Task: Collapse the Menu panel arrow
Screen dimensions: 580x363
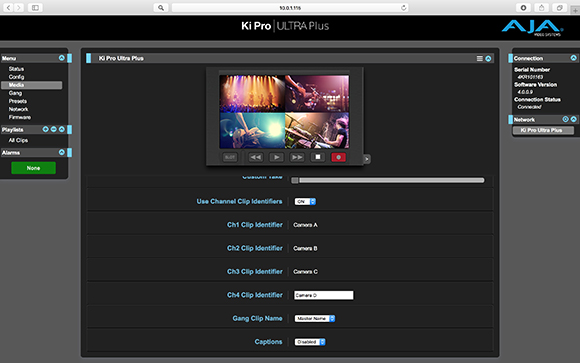Action: [61, 58]
